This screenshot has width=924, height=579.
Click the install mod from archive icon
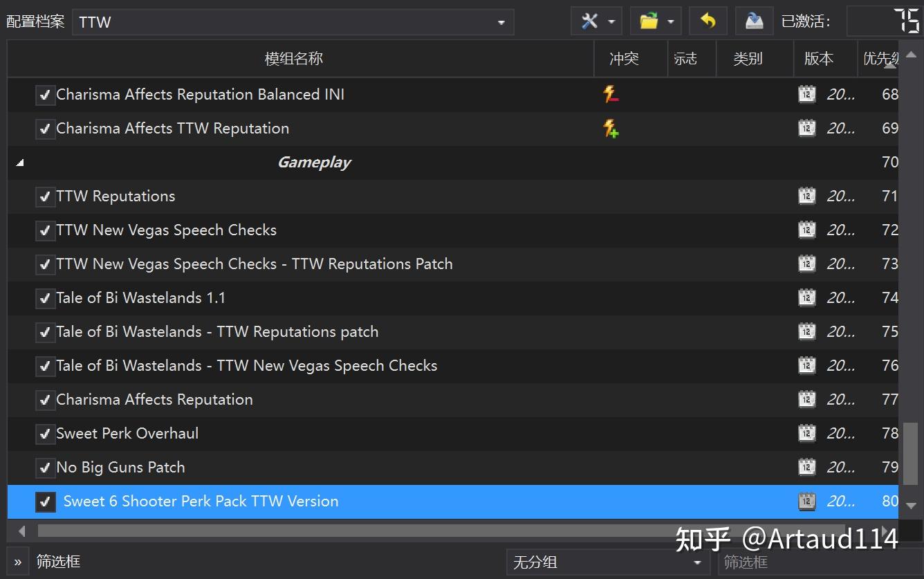754,21
